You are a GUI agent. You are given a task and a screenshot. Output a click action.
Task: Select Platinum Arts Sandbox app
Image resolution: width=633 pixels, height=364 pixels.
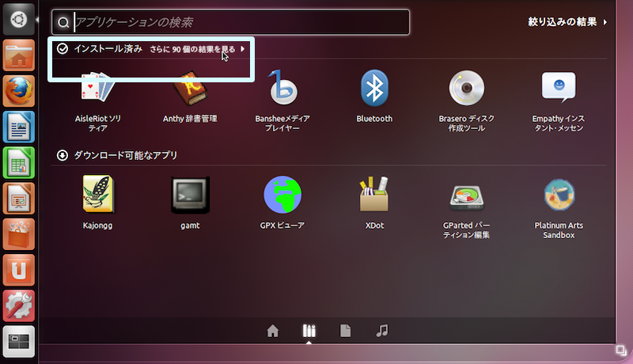point(559,207)
